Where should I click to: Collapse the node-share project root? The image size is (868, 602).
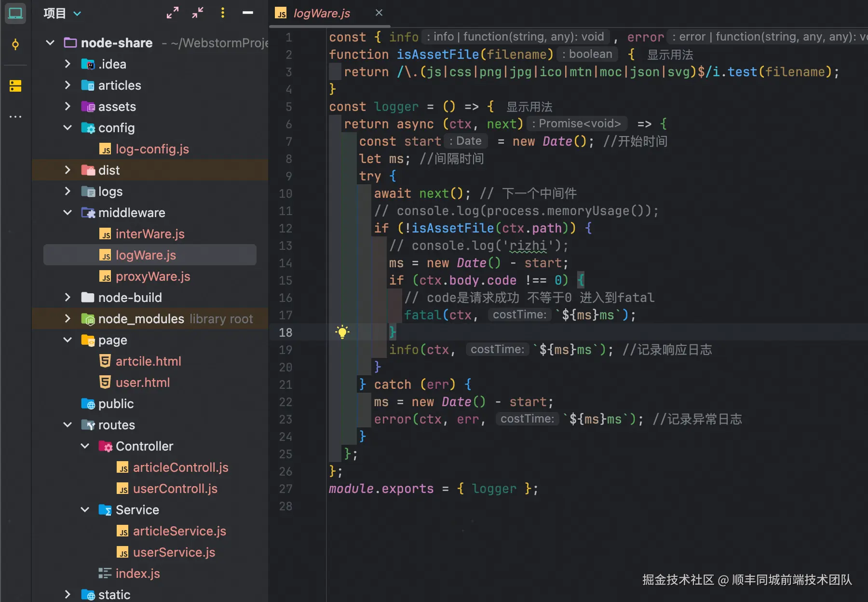(50, 43)
